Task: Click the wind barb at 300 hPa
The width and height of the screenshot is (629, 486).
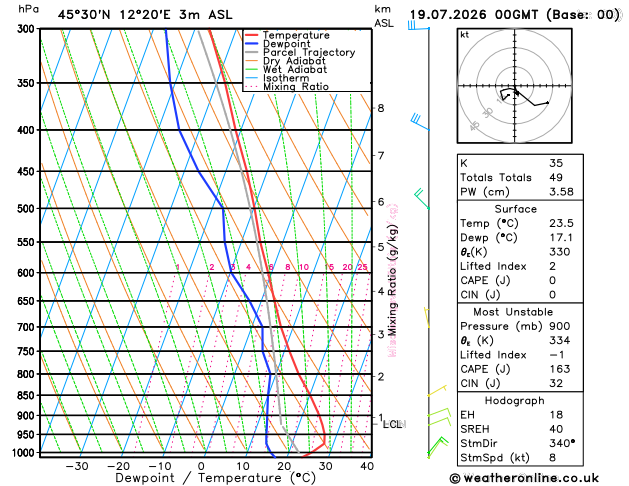Action: (x=418, y=25)
